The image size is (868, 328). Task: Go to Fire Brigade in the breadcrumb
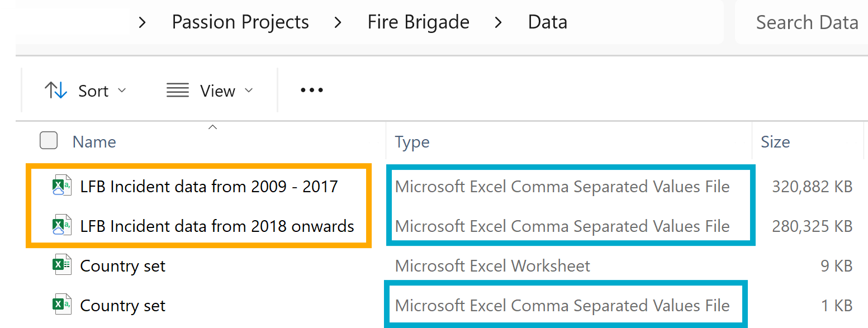click(419, 22)
